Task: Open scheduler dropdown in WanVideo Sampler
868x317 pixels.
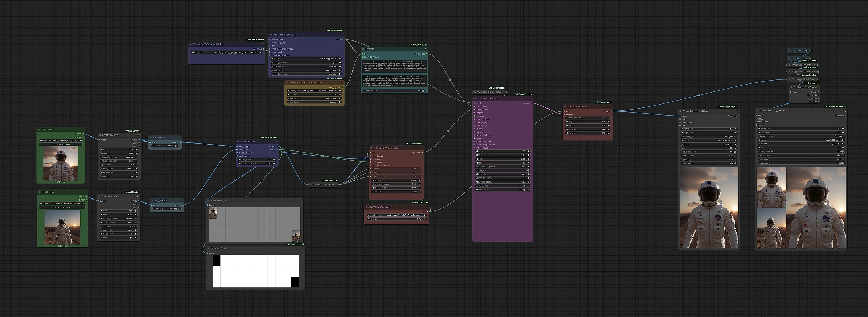Action: point(502,174)
